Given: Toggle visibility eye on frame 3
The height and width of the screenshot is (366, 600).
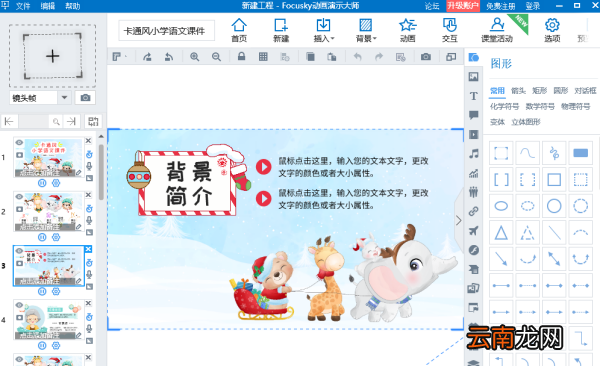Looking at the screenshot, I should [x=19, y=251].
